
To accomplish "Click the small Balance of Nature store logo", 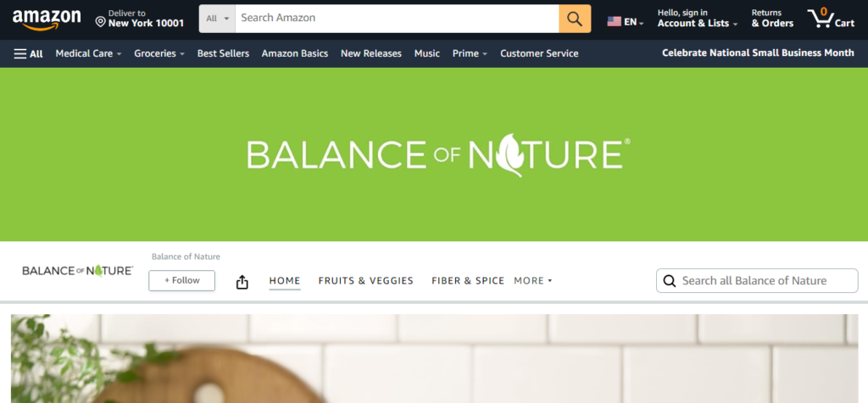I will (x=77, y=270).
